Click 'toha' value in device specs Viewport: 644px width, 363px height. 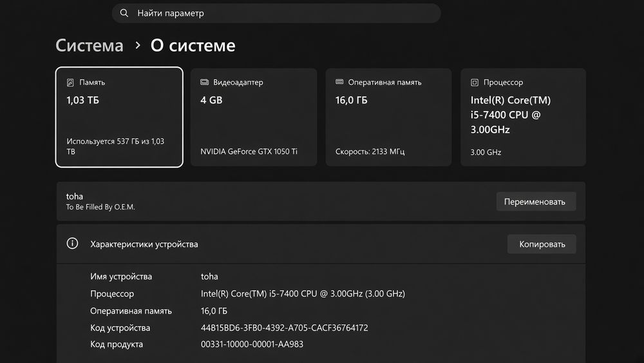point(209,276)
